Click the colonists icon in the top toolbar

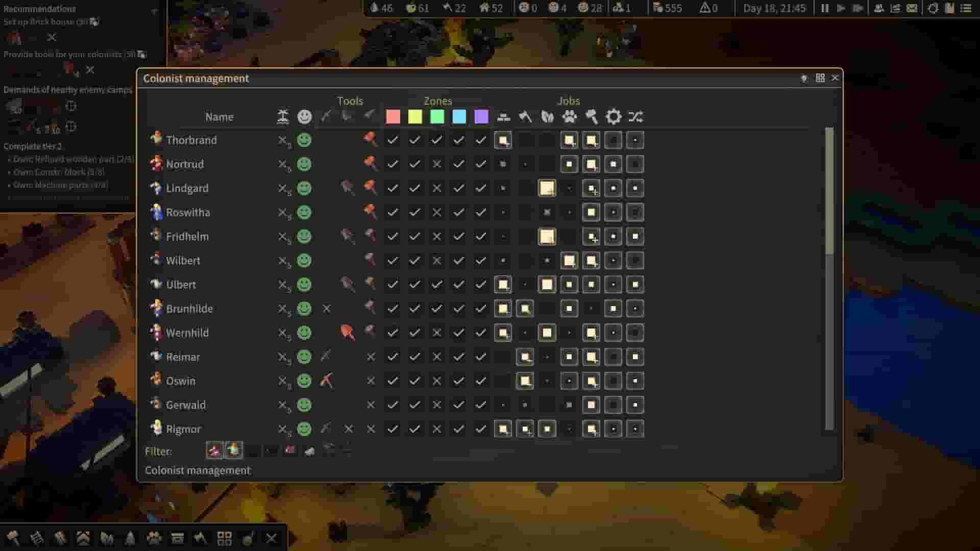[x=879, y=8]
